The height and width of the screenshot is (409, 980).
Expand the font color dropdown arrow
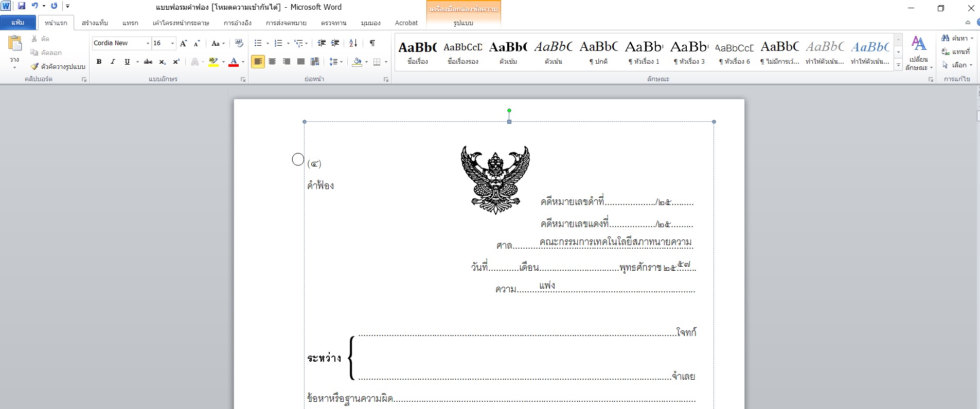(243, 62)
